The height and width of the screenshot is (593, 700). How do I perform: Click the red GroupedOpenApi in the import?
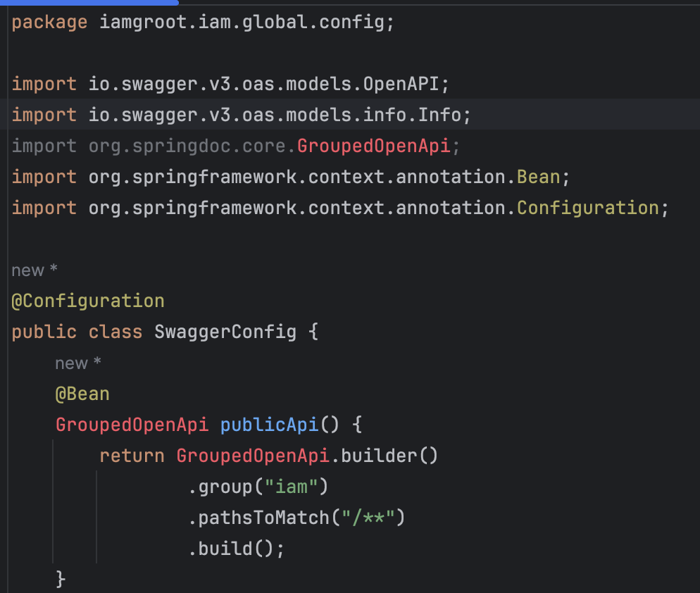point(374,146)
